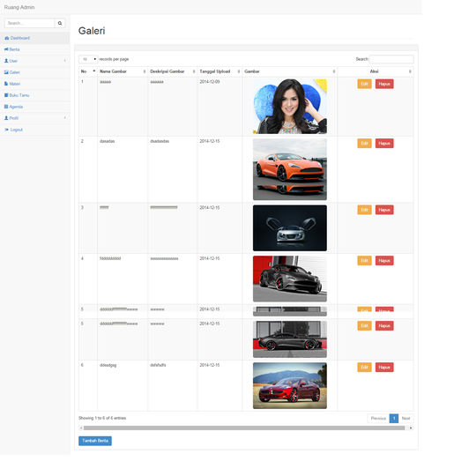Click Hapus for the 'ddsadgsg' entry

(384, 368)
